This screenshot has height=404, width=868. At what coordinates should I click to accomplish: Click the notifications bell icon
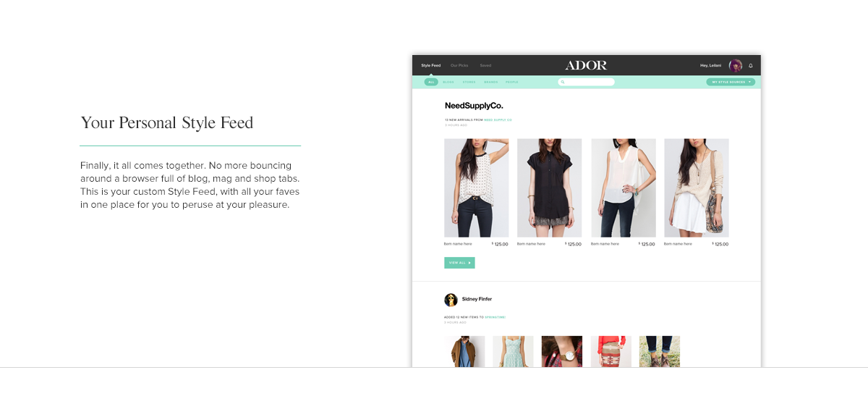point(751,66)
